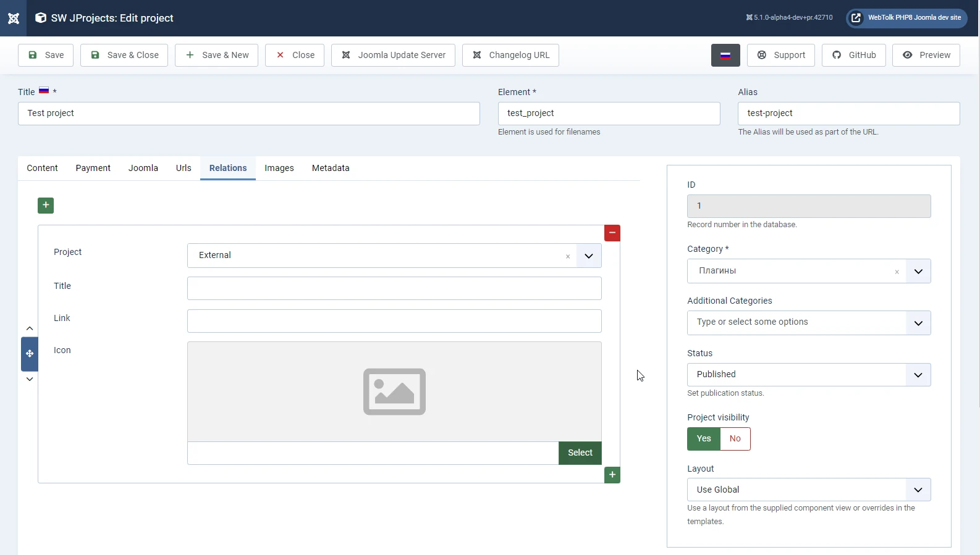This screenshot has width=980, height=555.
Task: Switch to the Images tab
Action: pos(279,168)
